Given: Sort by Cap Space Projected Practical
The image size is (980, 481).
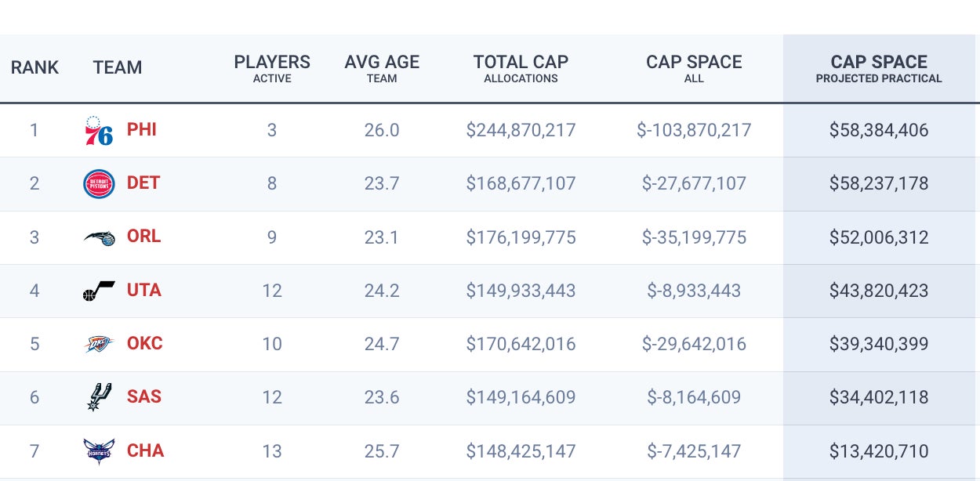Looking at the screenshot, I should pyautogui.click(x=879, y=68).
